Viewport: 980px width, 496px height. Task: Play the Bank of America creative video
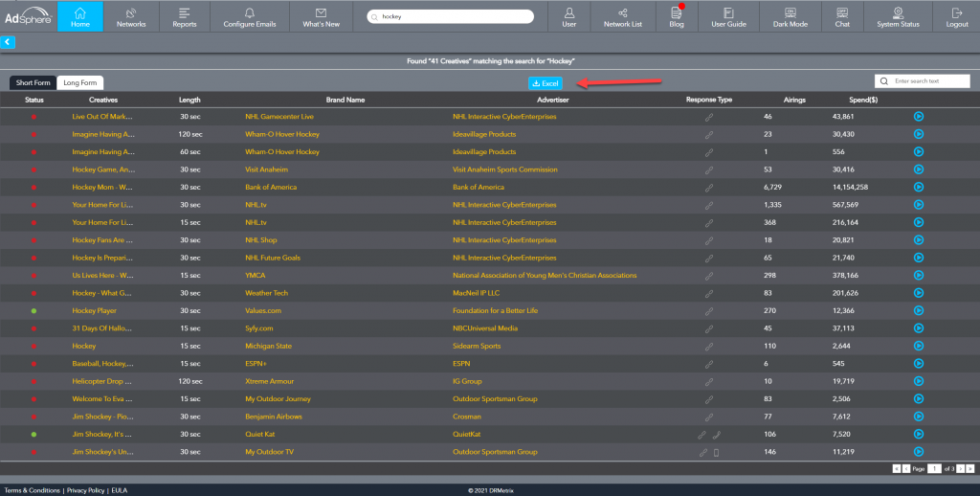click(x=918, y=187)
